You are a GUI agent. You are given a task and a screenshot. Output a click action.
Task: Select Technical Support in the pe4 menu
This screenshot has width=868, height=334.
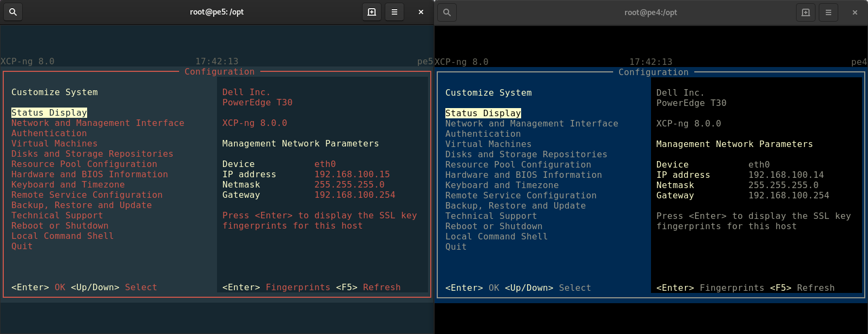point(491,216)
